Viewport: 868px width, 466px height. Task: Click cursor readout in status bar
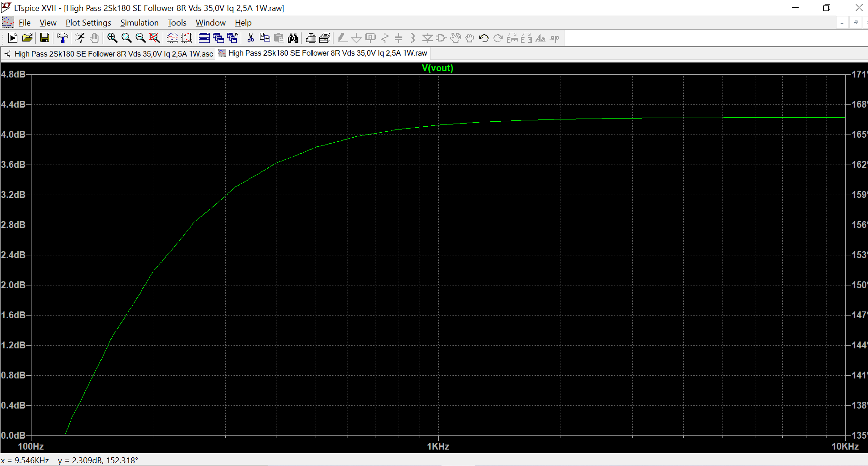(69, 461)
